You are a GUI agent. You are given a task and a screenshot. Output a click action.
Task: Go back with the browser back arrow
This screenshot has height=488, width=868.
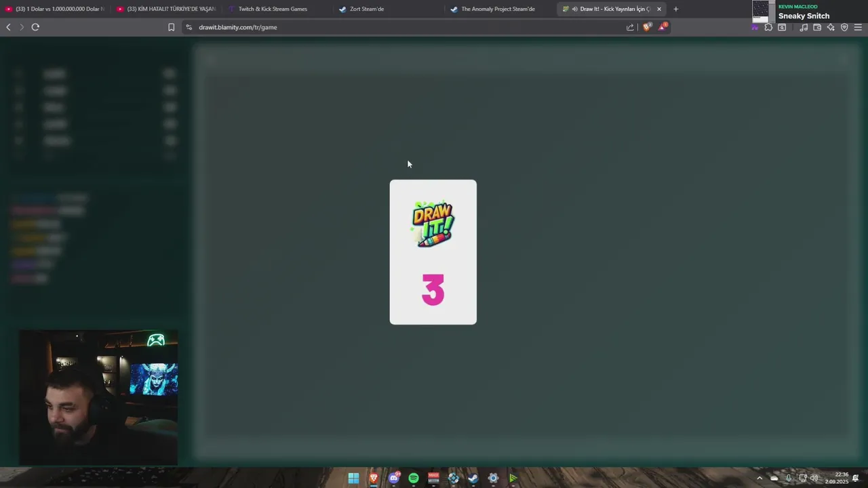click(8, 27)
